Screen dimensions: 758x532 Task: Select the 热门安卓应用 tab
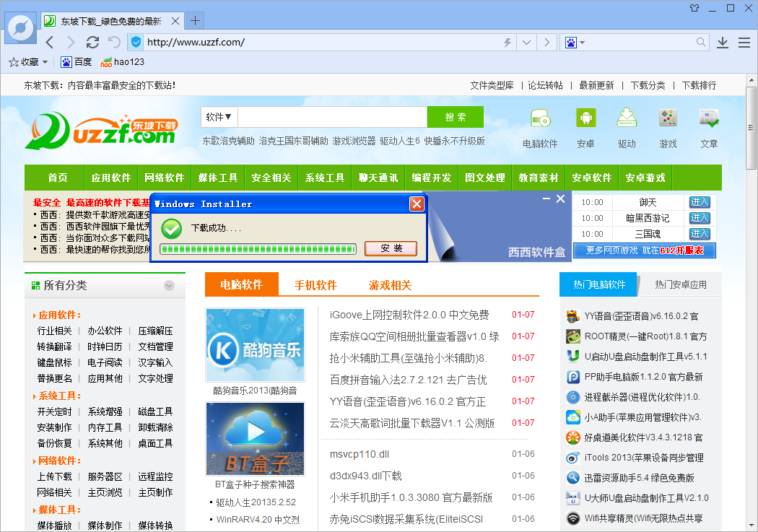click(x=681, y=284)
